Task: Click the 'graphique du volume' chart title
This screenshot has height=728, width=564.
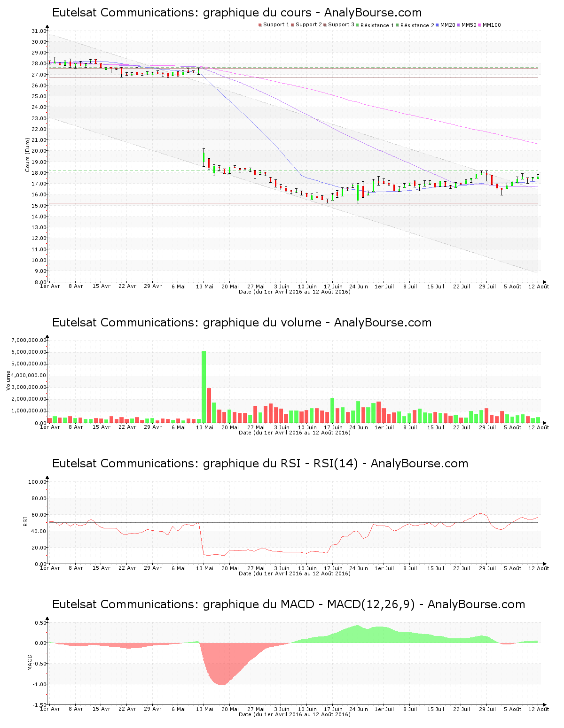Action: pos(242,323)
